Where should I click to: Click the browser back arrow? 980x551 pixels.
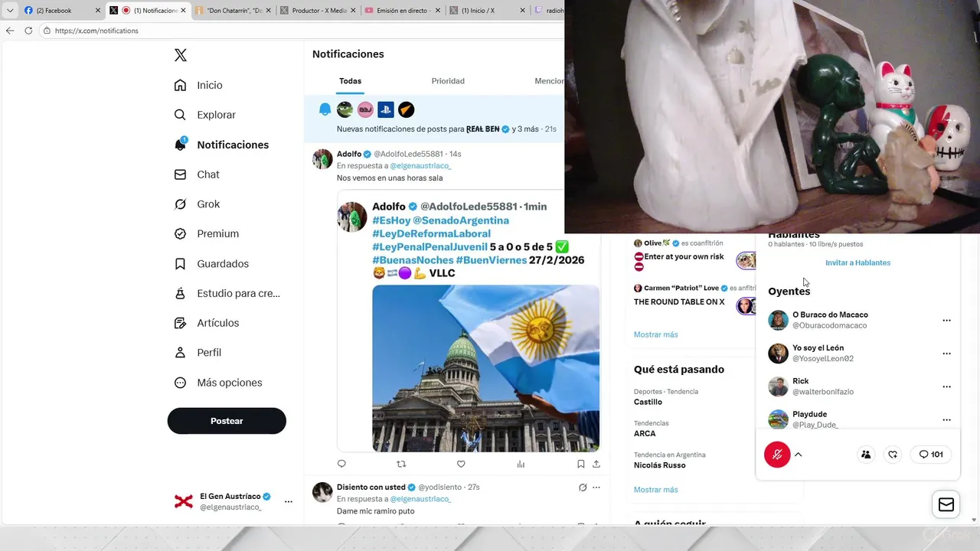coord(10,31)
